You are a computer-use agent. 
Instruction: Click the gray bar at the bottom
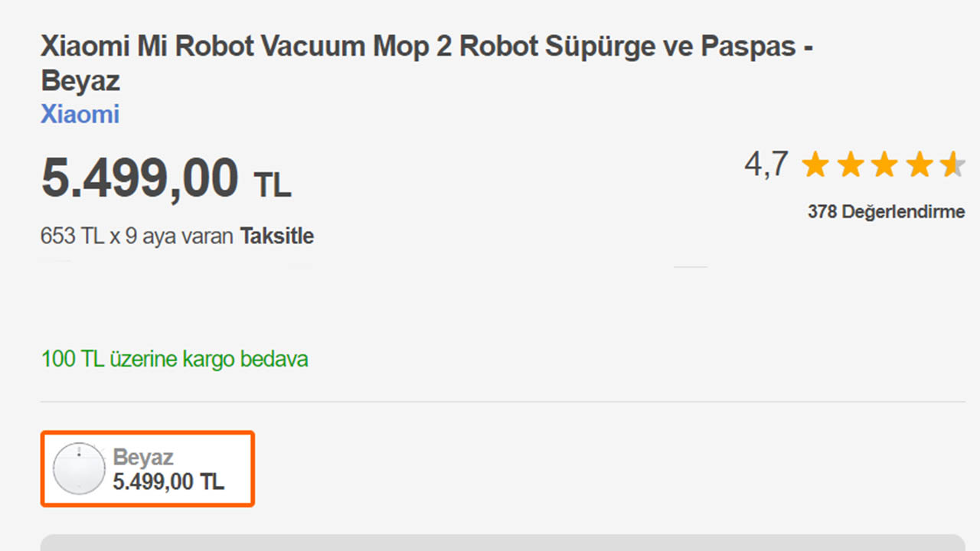click(502, 543)
